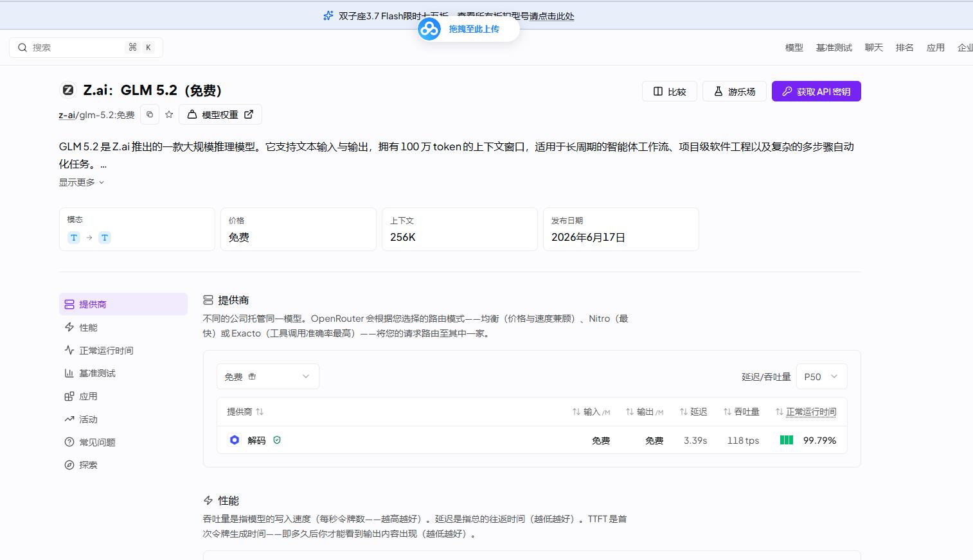Click the 性能 section lightning icon
The image size is (973, 560).
click(208, 500)
